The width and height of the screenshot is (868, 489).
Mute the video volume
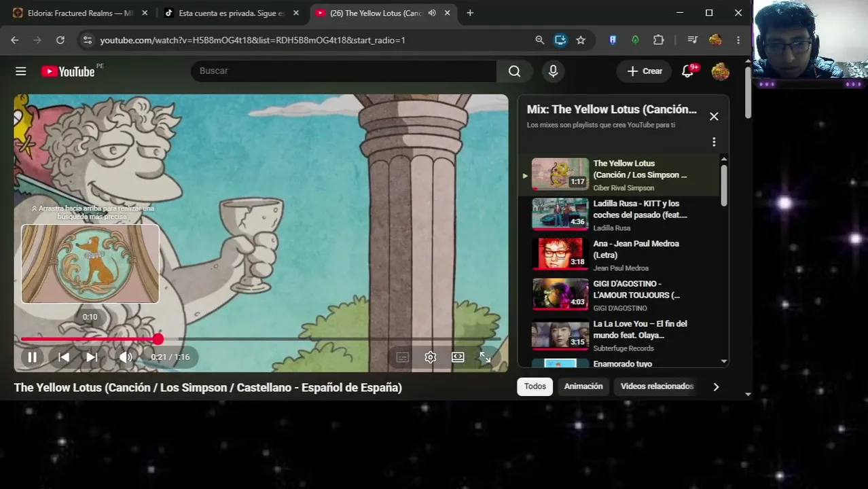tap(126, 357)
